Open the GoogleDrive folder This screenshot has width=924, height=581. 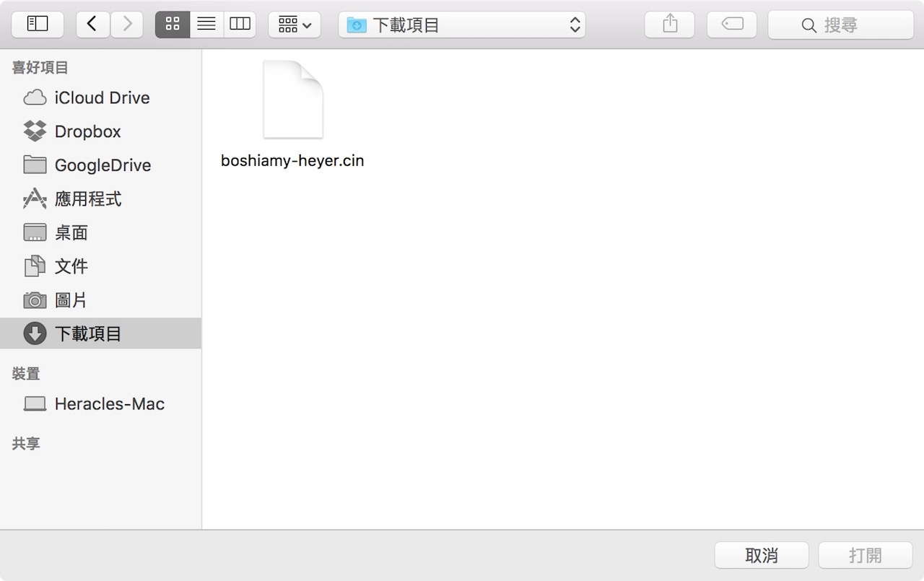pyautogui.click(x=101, y=165)
